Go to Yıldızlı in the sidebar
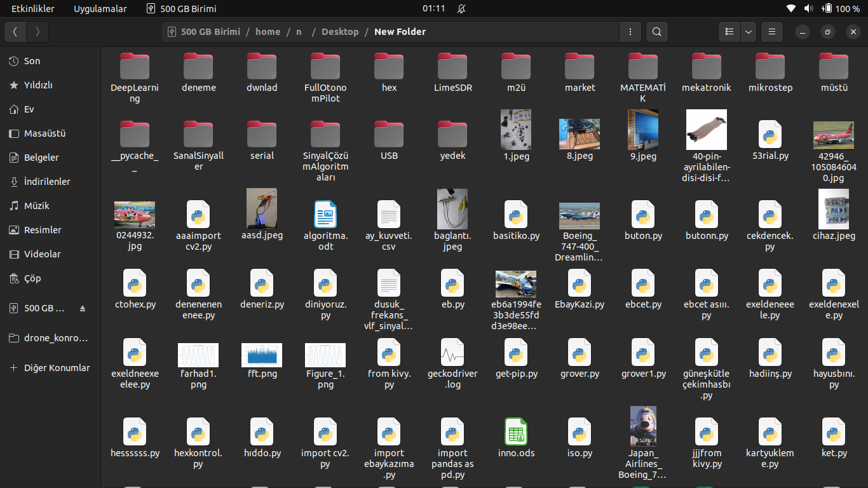This screenshot has width=868, height=488. [x=50, y=85]
